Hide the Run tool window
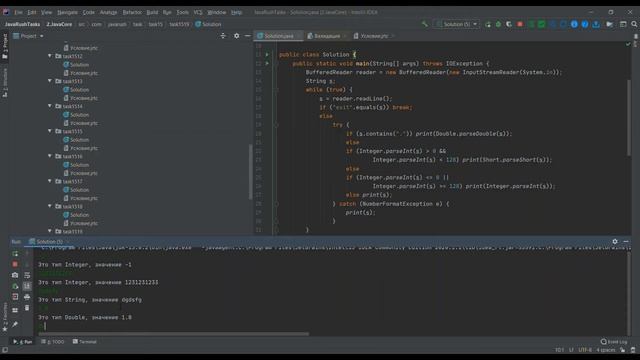The height and width of the screenshot is (360, 640). point(626,242)
